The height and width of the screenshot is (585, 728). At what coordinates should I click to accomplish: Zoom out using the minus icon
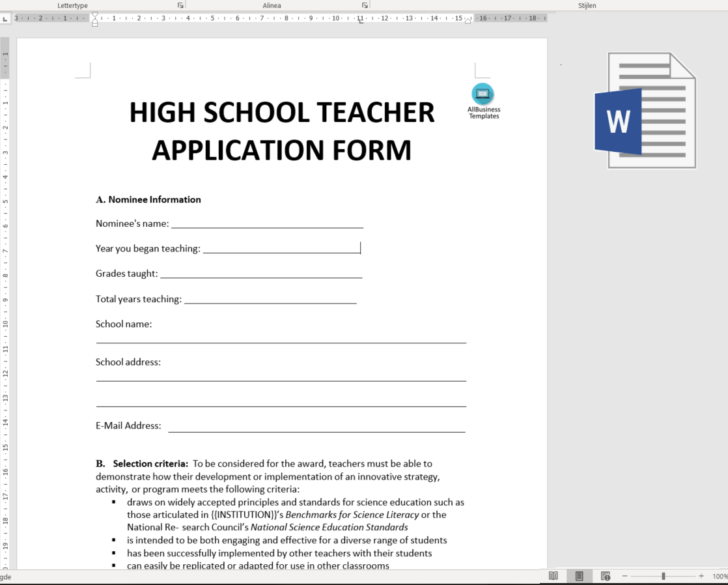[x=624, y=576]
